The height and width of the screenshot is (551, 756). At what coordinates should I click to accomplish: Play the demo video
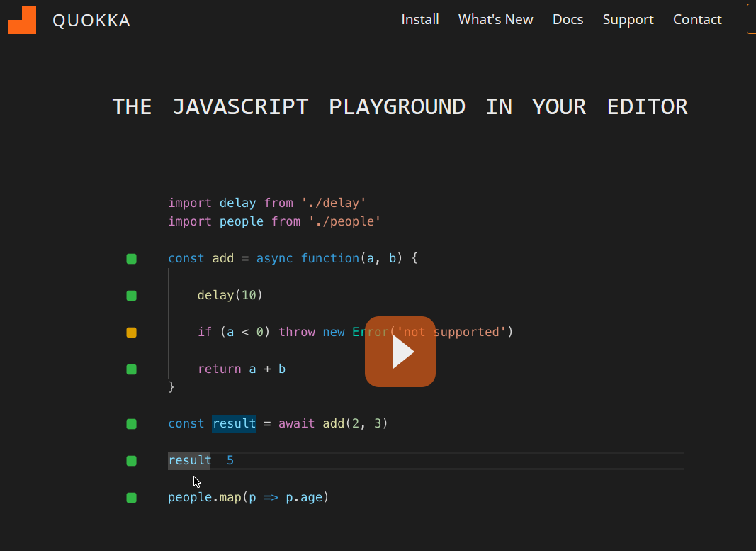coord(400,351)
